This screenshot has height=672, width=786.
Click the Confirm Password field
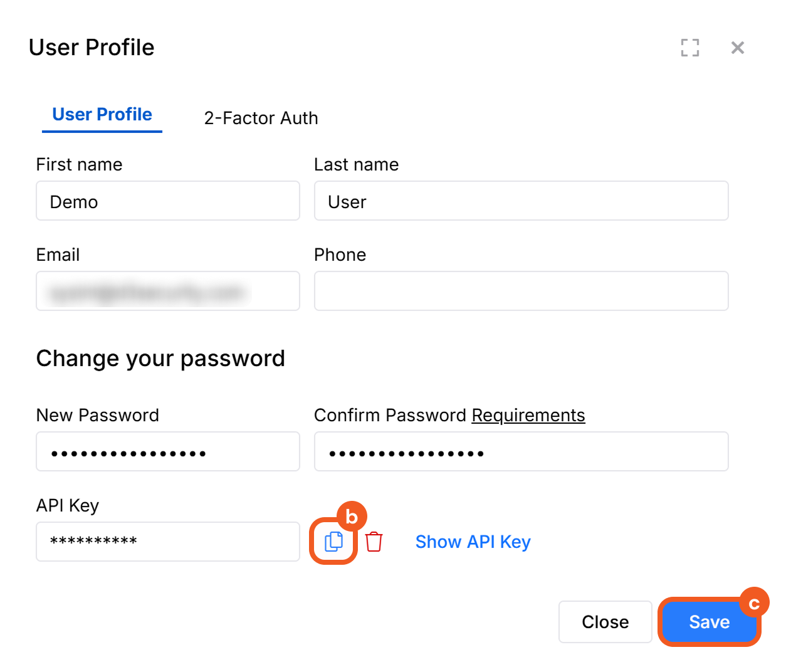[521, 452]
